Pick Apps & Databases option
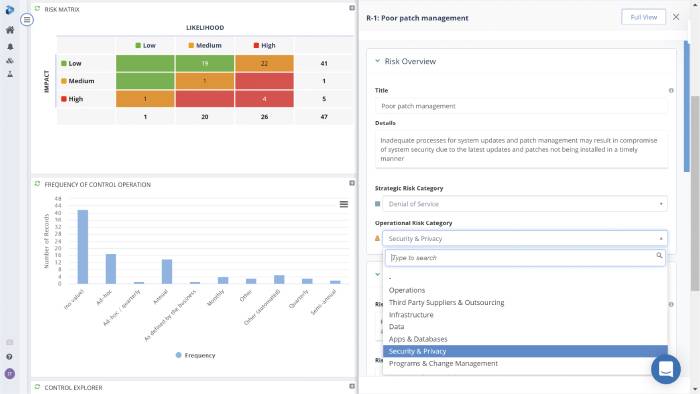This screenshot has height=394, width=700. [525, 339]
